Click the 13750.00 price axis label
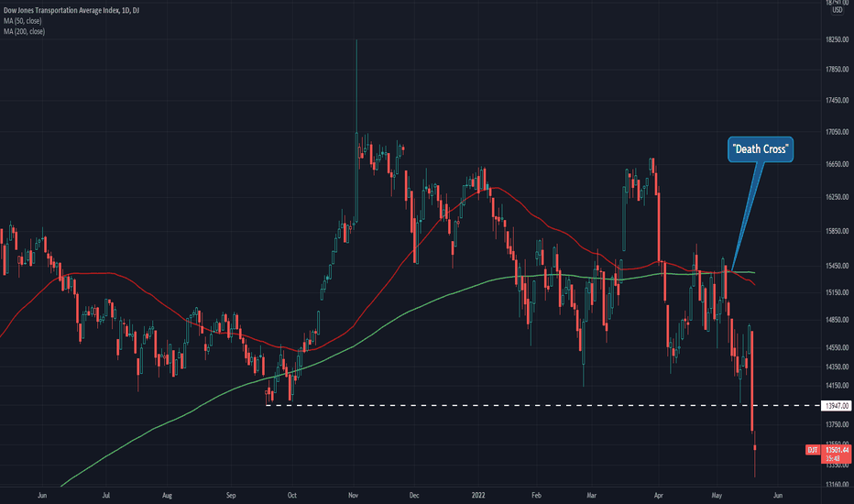The image size is (854, 504). pos(838,424)
